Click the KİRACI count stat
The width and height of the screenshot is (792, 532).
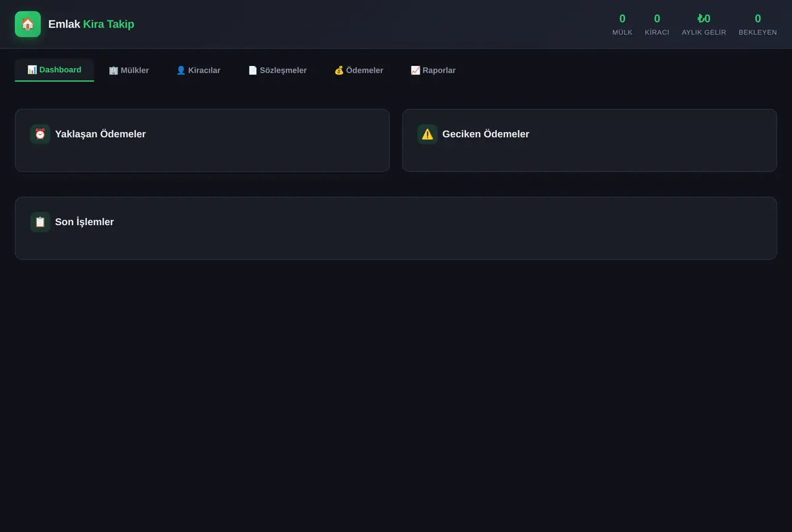click(657, 24)
